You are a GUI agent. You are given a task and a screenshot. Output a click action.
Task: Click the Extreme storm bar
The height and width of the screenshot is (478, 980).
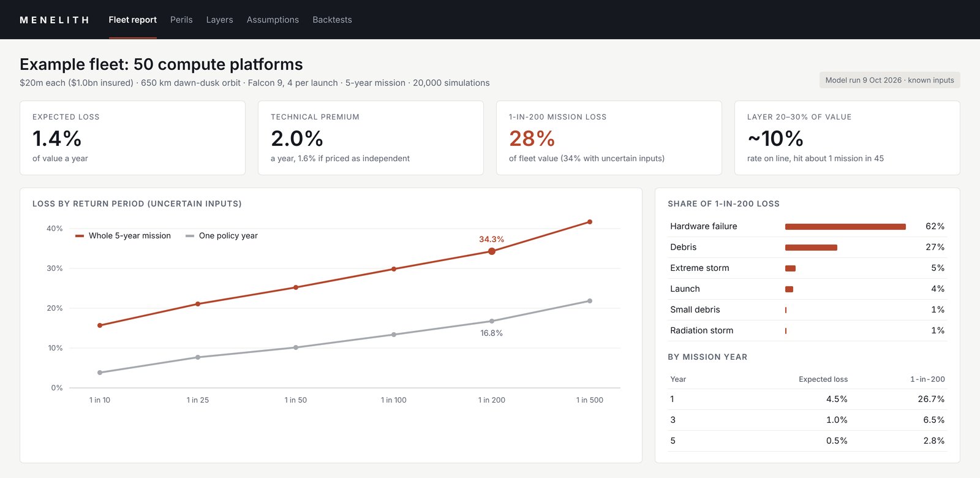coord(790,268)
